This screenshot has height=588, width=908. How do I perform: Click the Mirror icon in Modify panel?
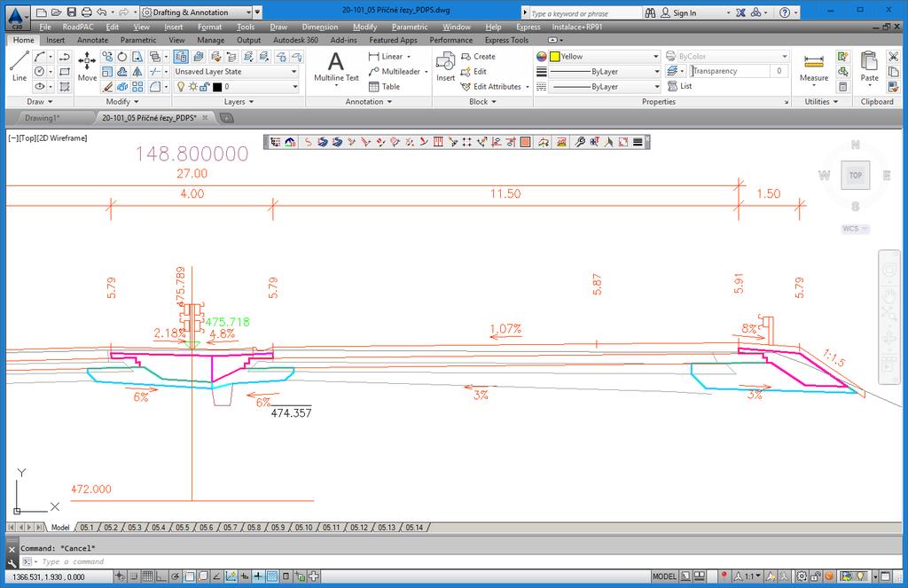click(x=137, y=72)
